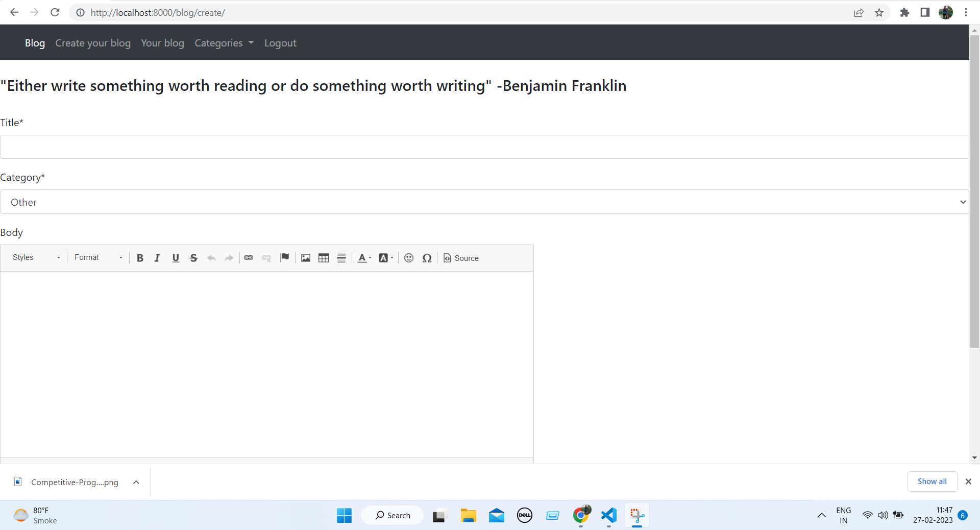The height and width of the screenshot is (530, 980).
Task: Toggle the browser side panel
Action: click(925, 12)
